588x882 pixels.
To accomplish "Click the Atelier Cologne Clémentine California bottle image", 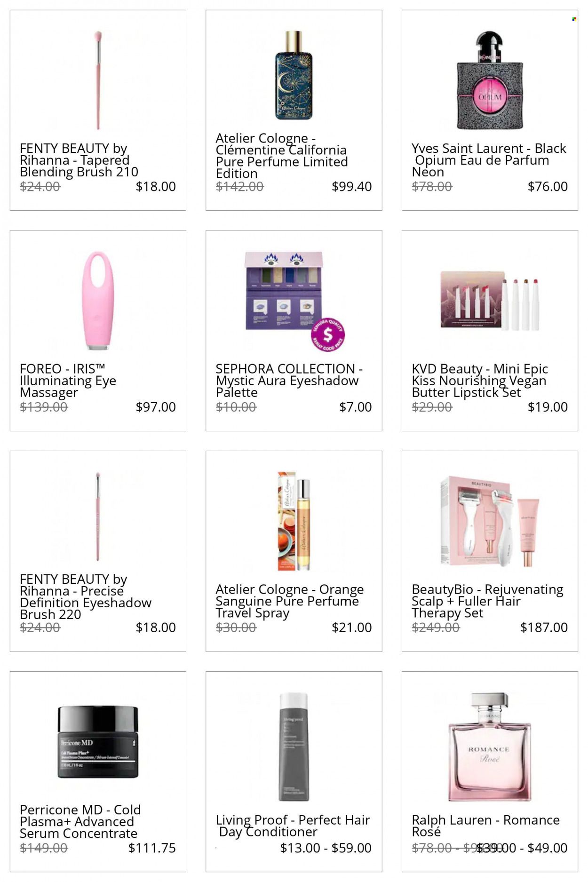I will point(294,75).
